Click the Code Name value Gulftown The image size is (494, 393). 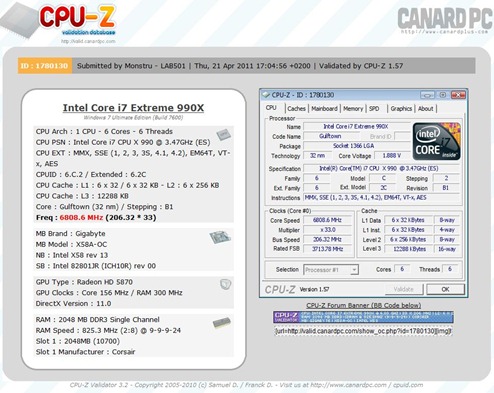[x=330, y=136]
